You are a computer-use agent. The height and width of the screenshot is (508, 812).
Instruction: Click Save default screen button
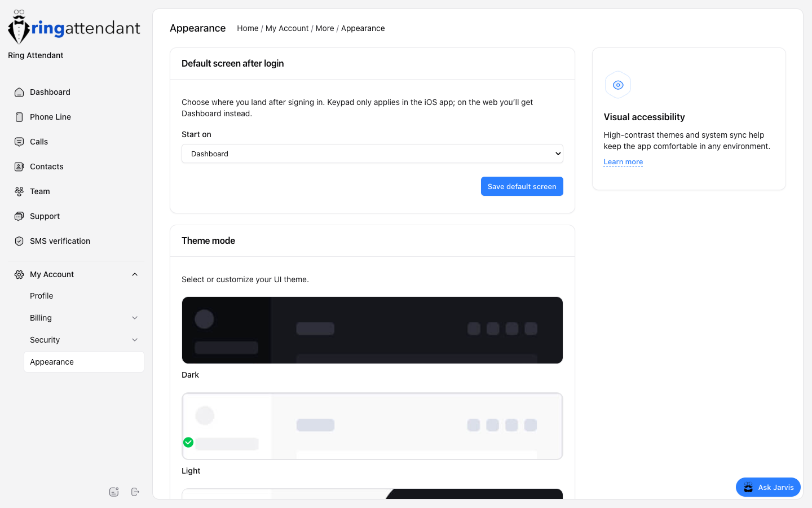[x=522, y=186]
